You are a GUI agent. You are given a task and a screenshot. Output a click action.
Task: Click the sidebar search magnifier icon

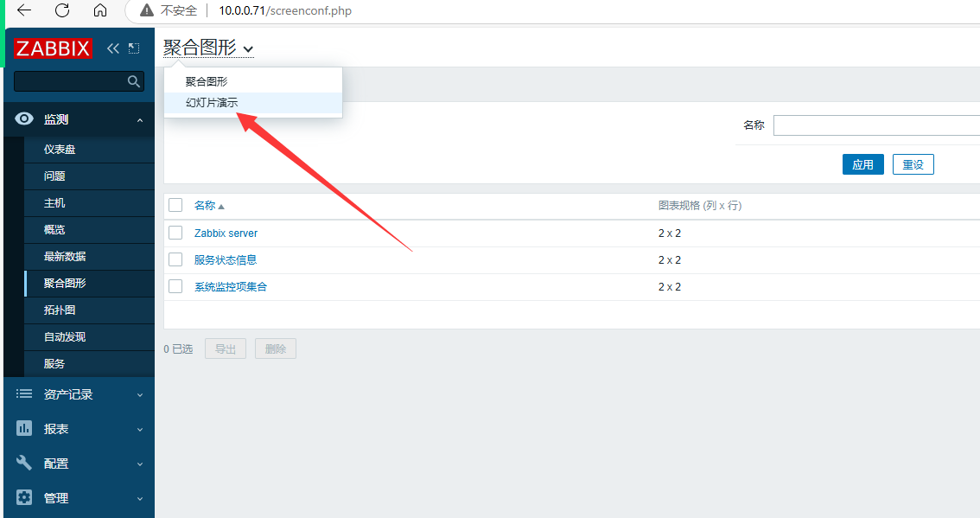tap(134, 81)
